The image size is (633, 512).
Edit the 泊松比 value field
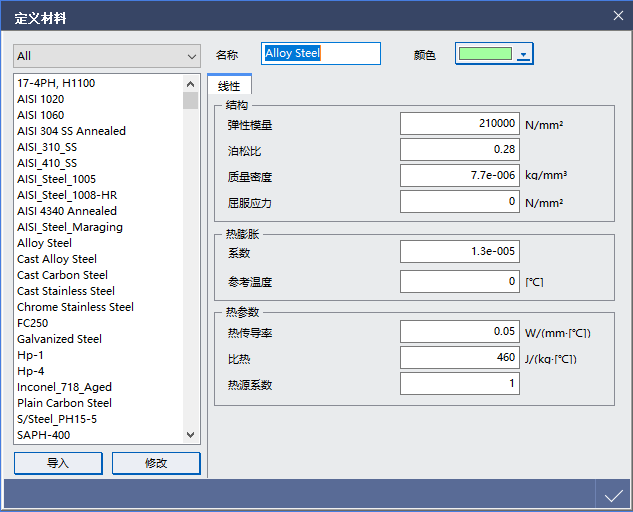(x=459, y=149)
